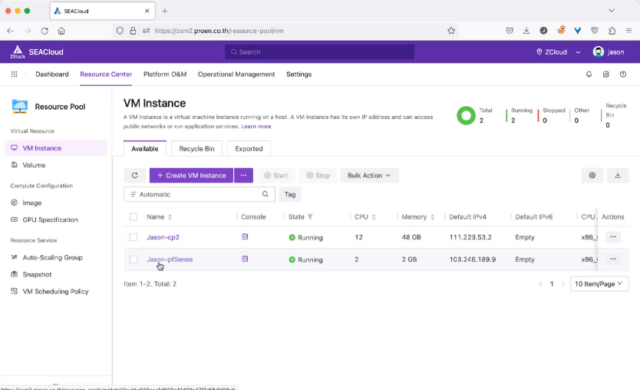Open Resource Center menu
Image resolution: width=640 pixels, height=390 pixels.
click(x=106, y=74)
